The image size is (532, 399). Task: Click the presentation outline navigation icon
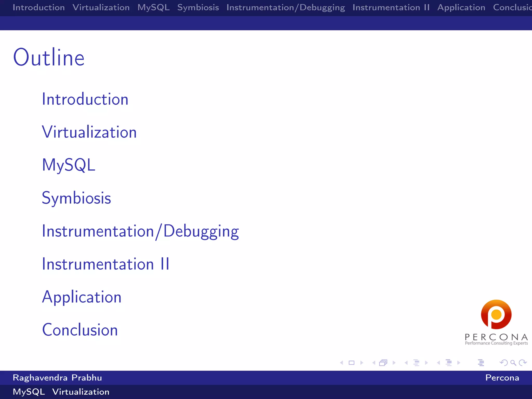coord(481,363)
